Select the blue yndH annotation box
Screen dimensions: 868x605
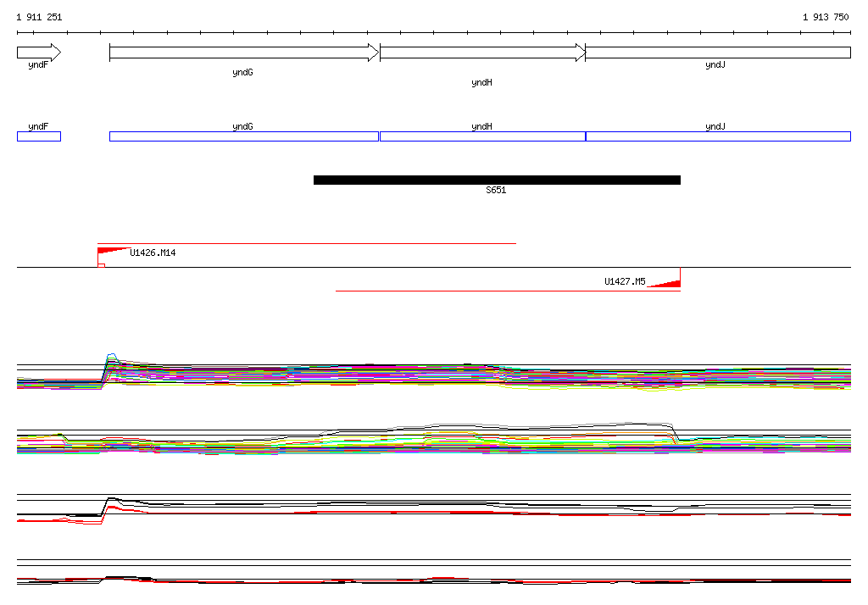click(x=482, y=136)
